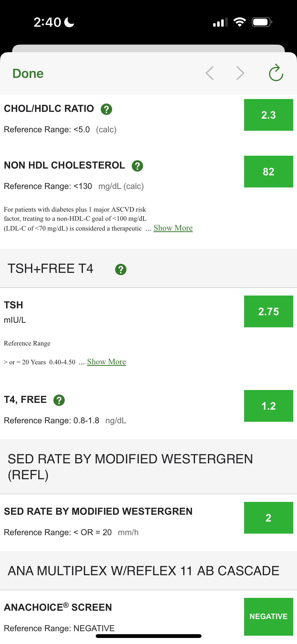This screenshot has width=297, height=644.
Task: Tap the NEGATIVE ANAchoice result box
Action: tap(268, 616)
